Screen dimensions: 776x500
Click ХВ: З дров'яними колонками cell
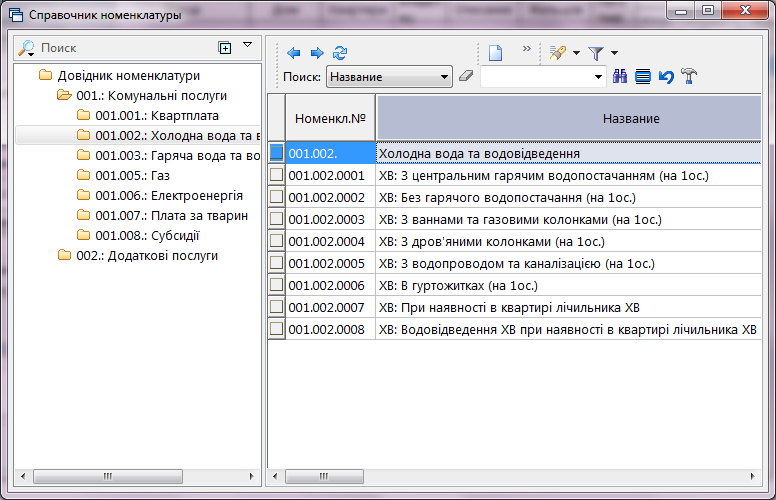tap(569, 242)
